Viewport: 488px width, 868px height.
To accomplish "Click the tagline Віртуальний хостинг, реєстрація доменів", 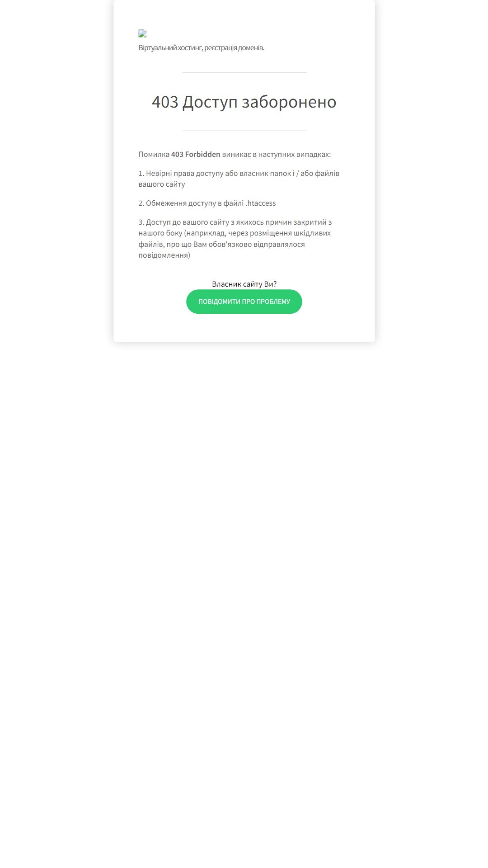I will tap(202, 48).
